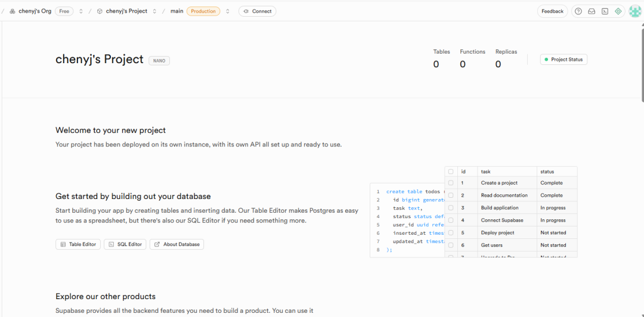This screenshot has width=644, height=317.
Task: Click the plug icon in Connect button
Action: (246, 11)
